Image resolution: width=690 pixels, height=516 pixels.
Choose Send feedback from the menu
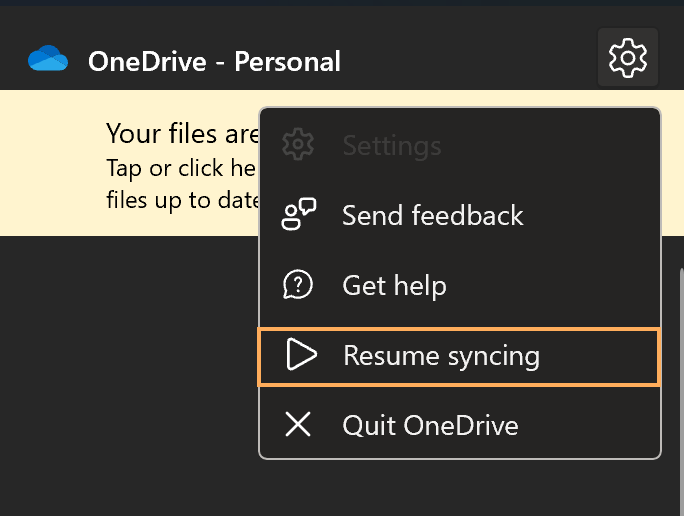[432, 215]
